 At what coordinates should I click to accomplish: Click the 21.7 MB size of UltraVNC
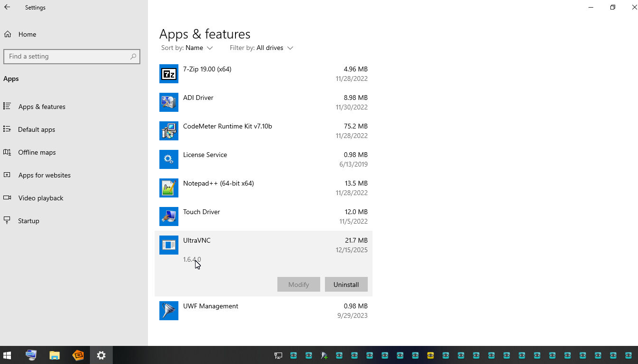pos(356,240)
